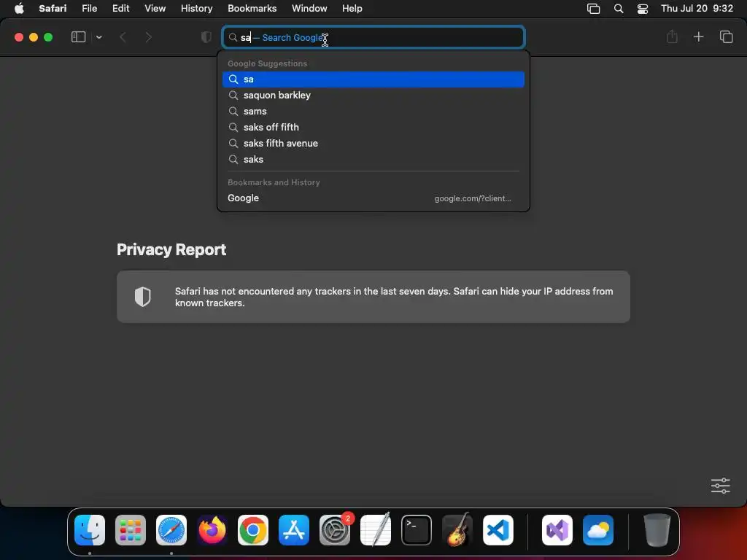Open Visual Studio Code from the Dock
Screen dimensions: 747x560
[x=498, y=530]
